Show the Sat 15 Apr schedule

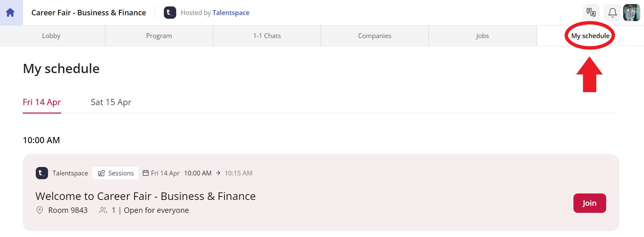tap(111, 102)
